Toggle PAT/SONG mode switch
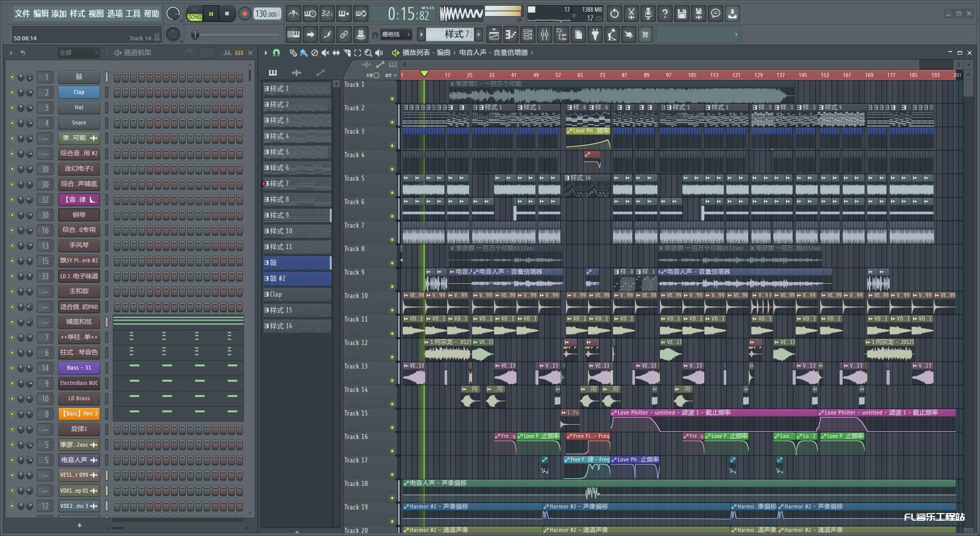Image resolution: width=980 pixels, height=536 pixels. pos(194,14)
